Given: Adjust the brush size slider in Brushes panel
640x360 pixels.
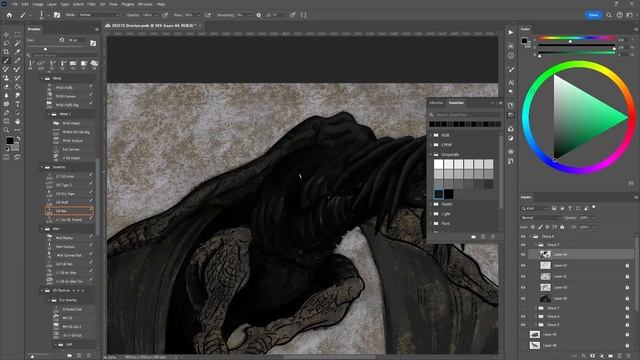Looking at the screenshot, I should tap(45, 49).
